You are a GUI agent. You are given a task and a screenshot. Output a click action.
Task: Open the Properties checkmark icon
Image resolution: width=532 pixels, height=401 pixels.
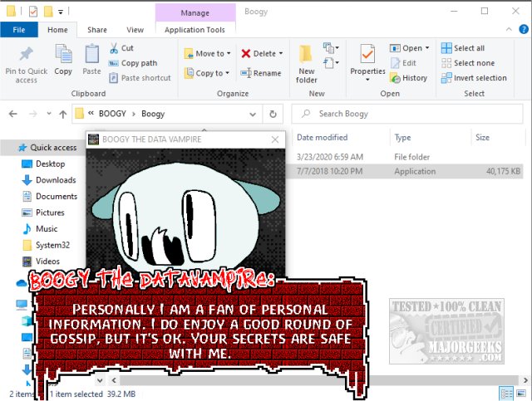(367, 54)
